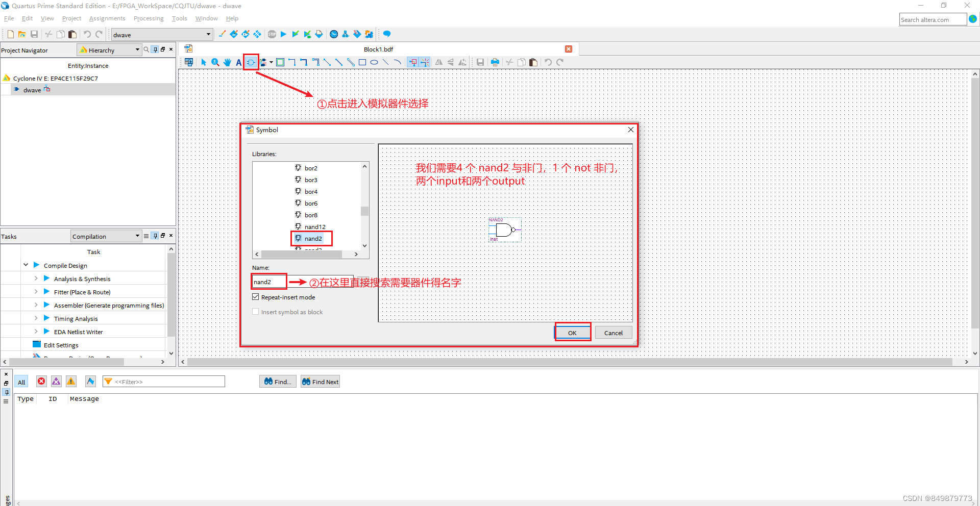The image size is (980, 506).
Task: Expand the Assembler task
Action: 36,305
